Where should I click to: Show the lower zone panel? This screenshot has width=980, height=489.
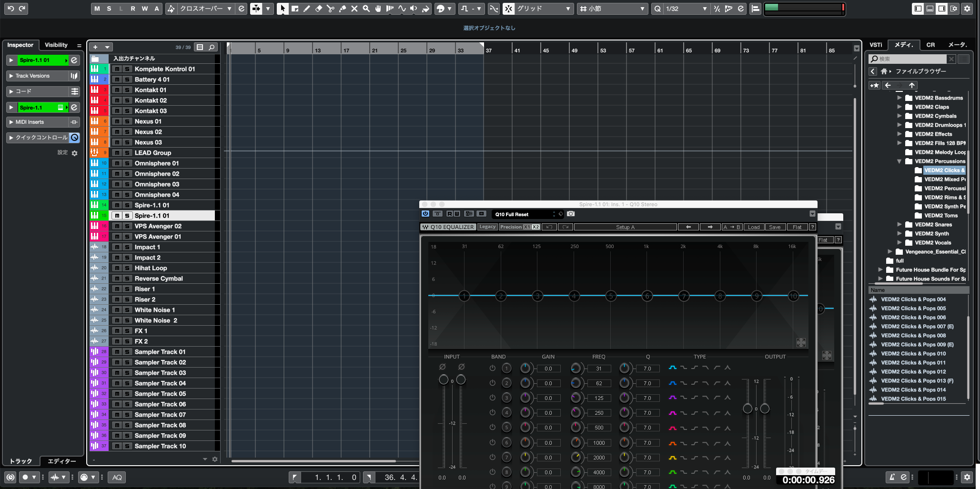929,9
